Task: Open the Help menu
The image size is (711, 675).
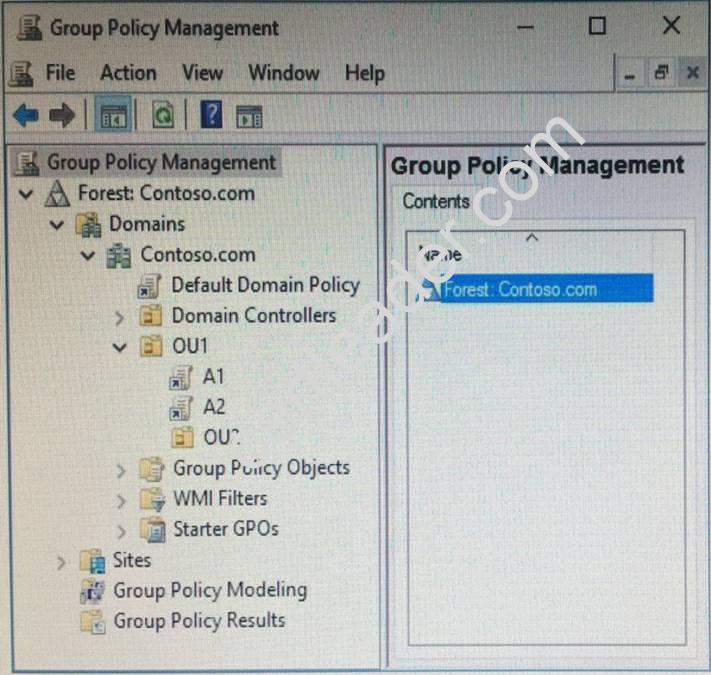Action: point(365,74)
